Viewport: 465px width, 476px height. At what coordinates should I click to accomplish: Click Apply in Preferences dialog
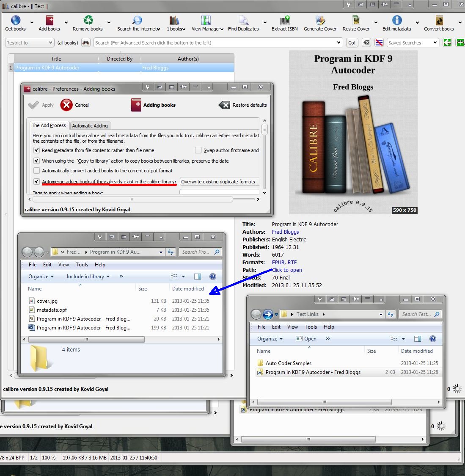pyautogui.click(x=41, y=105)
